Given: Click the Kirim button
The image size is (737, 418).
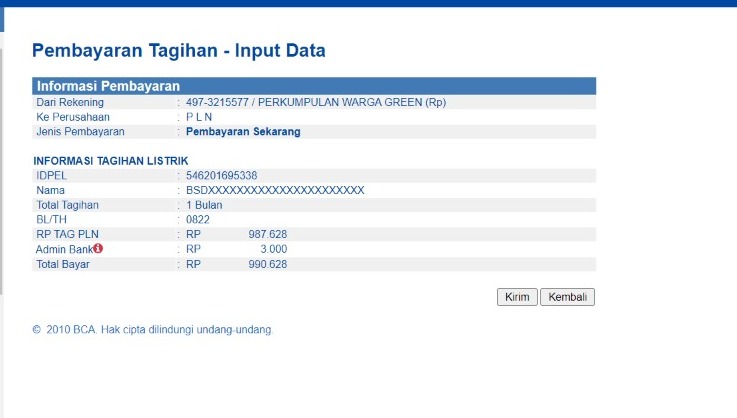Looking at the screenshot, I should point(517,297).
